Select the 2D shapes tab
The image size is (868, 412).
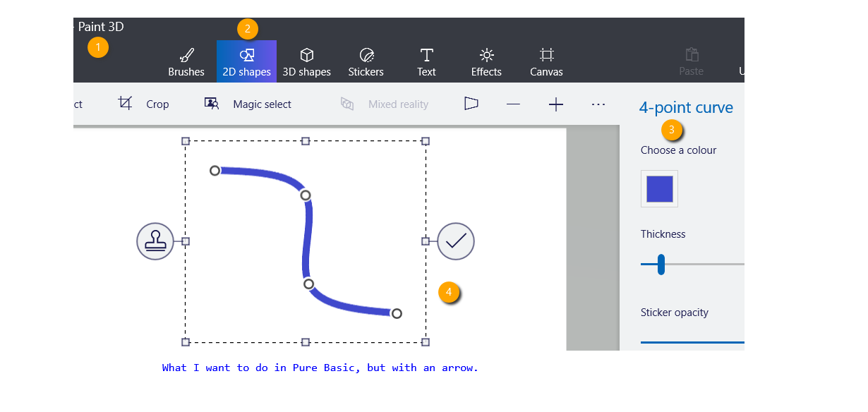[x=246, y=61]
